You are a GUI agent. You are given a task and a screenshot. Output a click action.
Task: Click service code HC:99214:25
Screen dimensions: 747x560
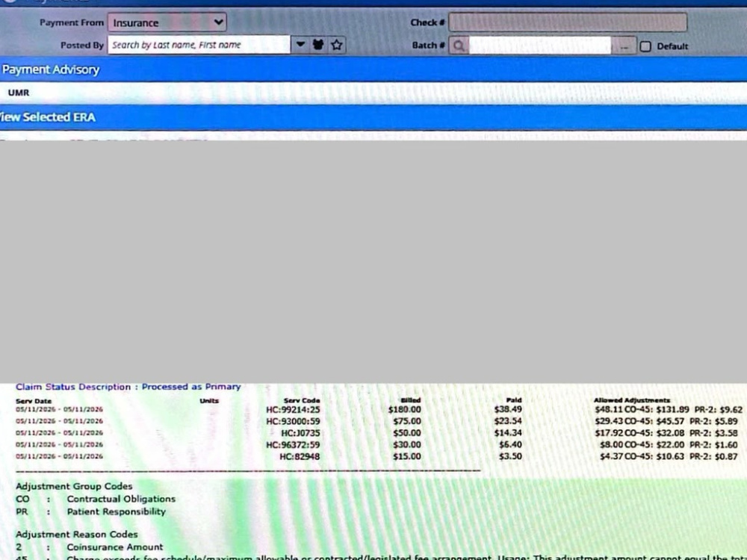click(x=293, y=409)
